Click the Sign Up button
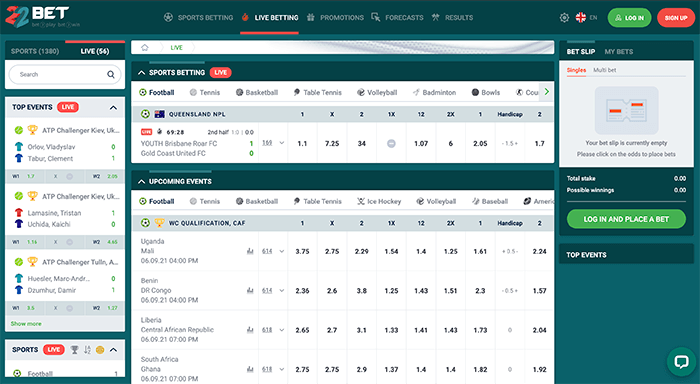700x384 pixels. 676,18
